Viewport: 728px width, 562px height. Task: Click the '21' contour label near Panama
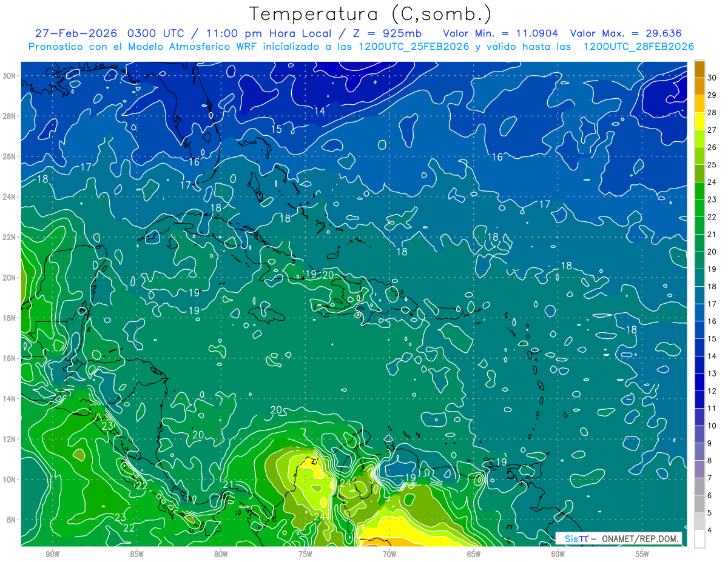click(x=229, y=484)
